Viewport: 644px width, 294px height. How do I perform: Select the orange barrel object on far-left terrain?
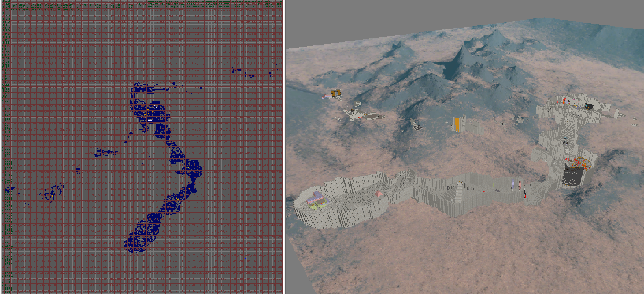(x=337, y=93)
